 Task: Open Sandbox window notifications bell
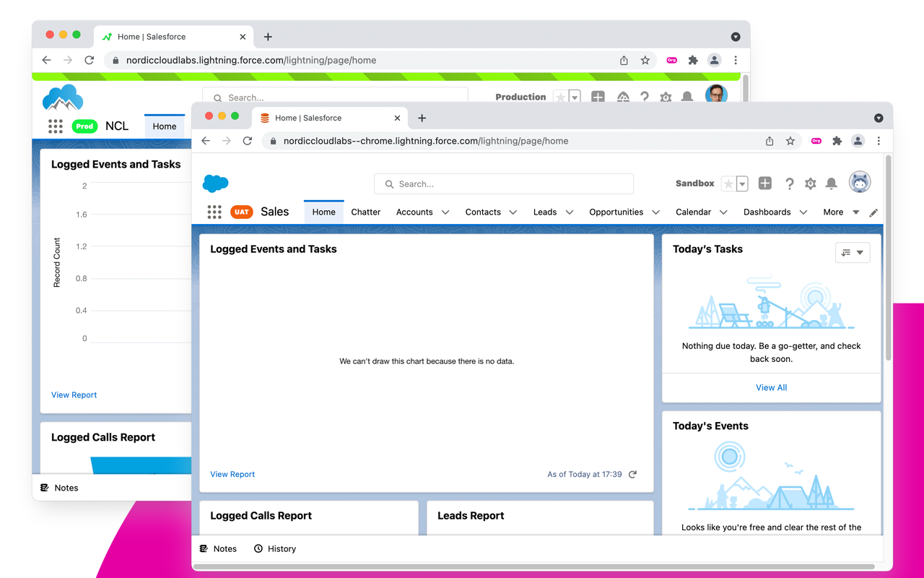point(832,184)
